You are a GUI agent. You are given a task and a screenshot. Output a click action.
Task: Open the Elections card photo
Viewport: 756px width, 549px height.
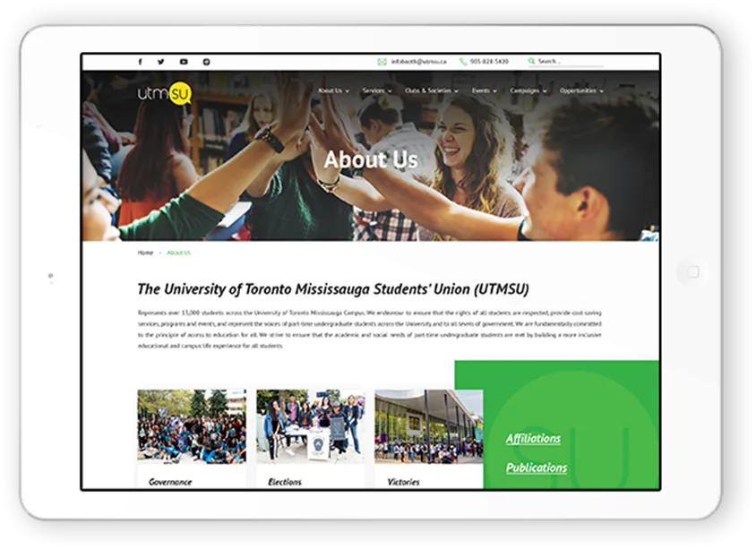(311, 426)
